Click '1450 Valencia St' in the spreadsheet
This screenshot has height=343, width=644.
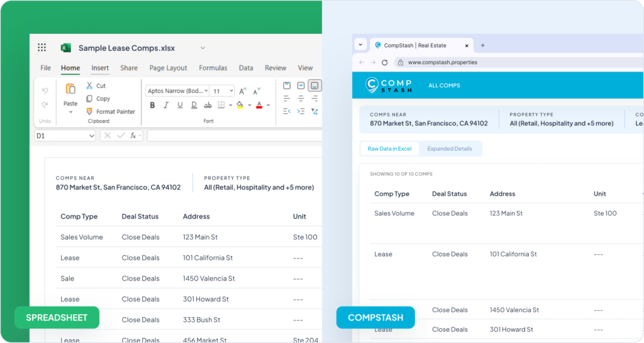pyautogui.click(x=209, y=278)
